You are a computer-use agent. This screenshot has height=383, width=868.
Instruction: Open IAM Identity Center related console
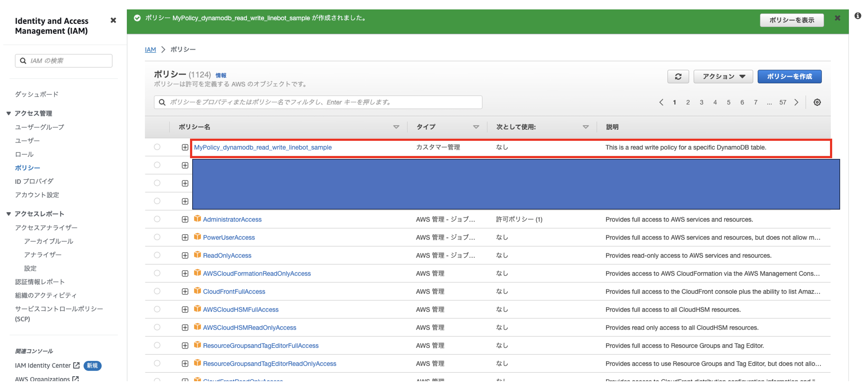(43, 365)
